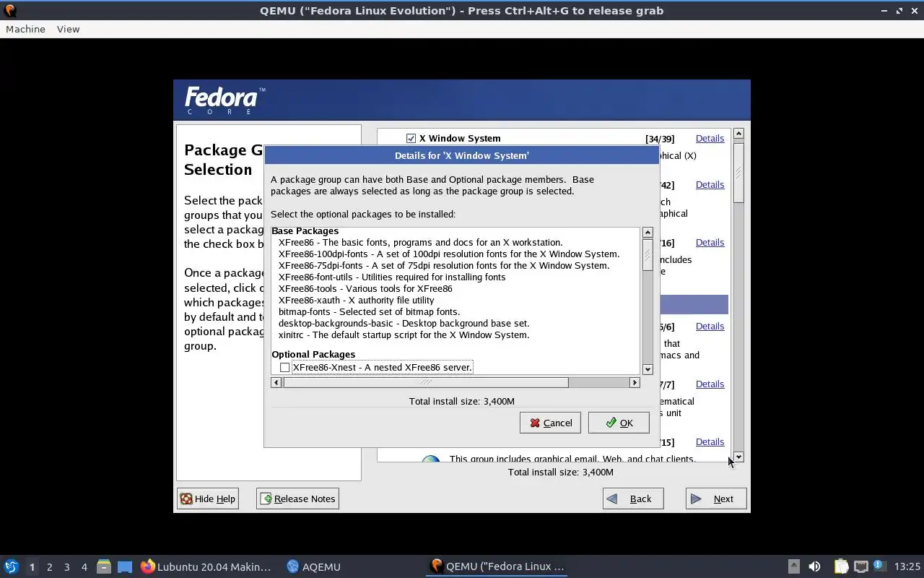Viewport: 924px width, 578px height.
Task: Click the group list up scroll arrow
Action: 738,134
